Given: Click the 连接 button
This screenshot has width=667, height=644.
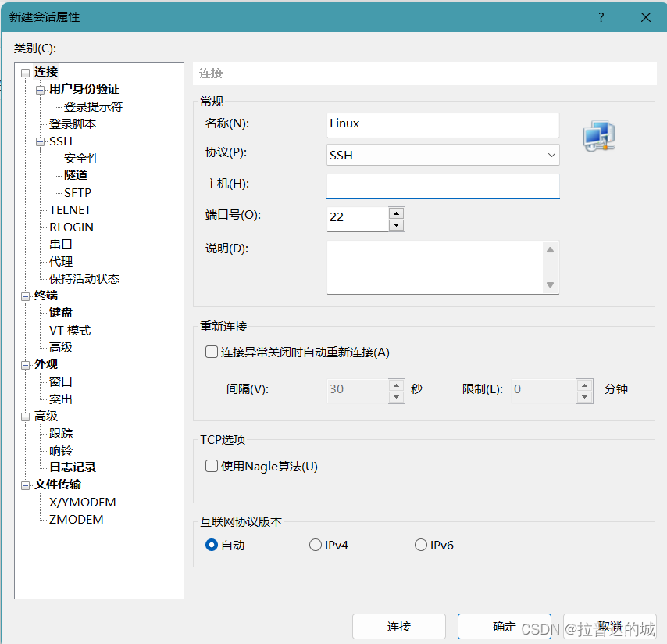Looking at the screenshot, I should (399, 626).
